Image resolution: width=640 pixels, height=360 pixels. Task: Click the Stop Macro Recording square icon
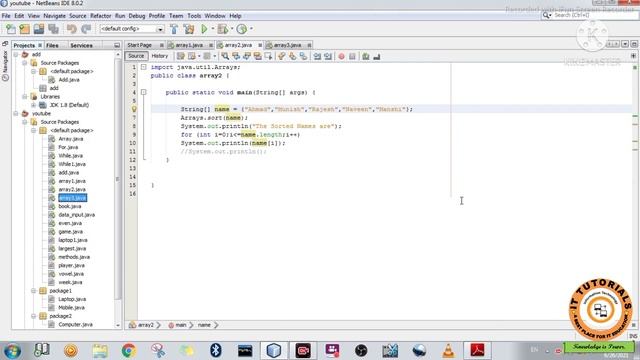(352, 56)
